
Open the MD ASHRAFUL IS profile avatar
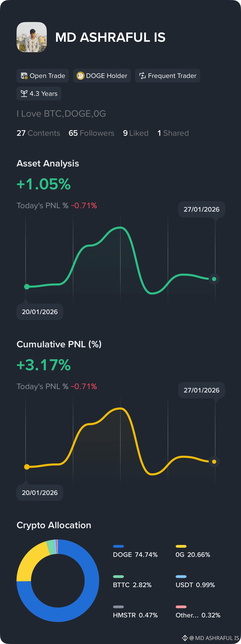tap(31, 37)
